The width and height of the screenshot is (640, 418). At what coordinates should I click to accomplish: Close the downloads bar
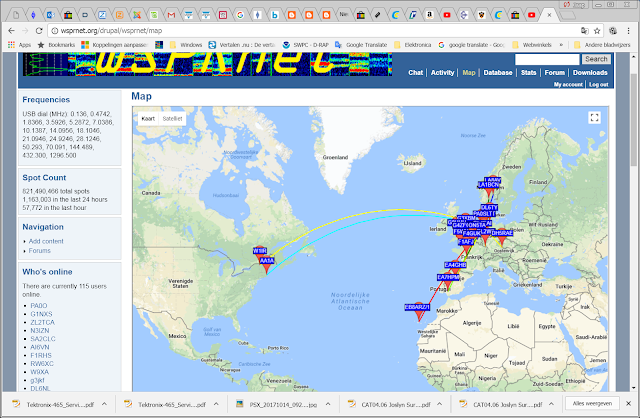pyautogui.click(x=629, y=403)
